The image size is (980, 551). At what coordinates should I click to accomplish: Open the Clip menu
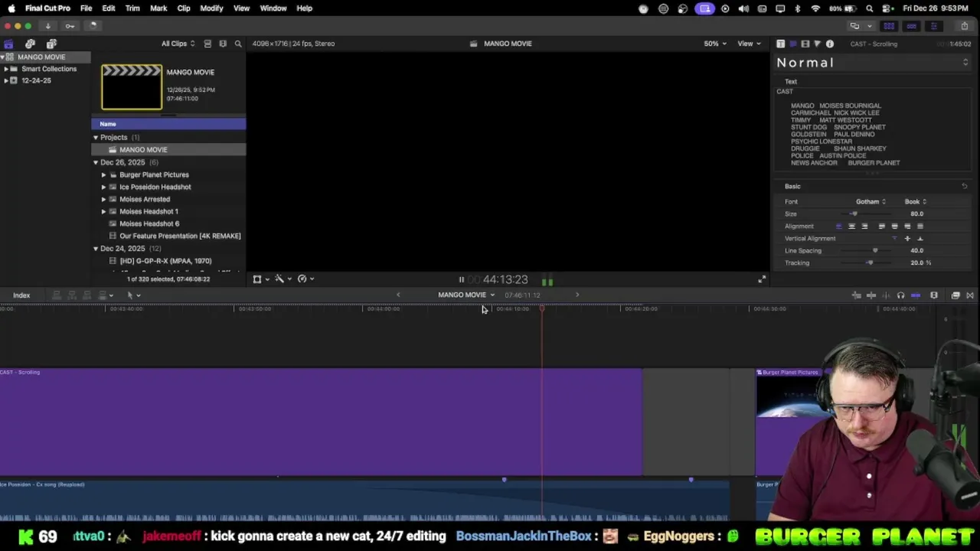(x=184, y=8)
